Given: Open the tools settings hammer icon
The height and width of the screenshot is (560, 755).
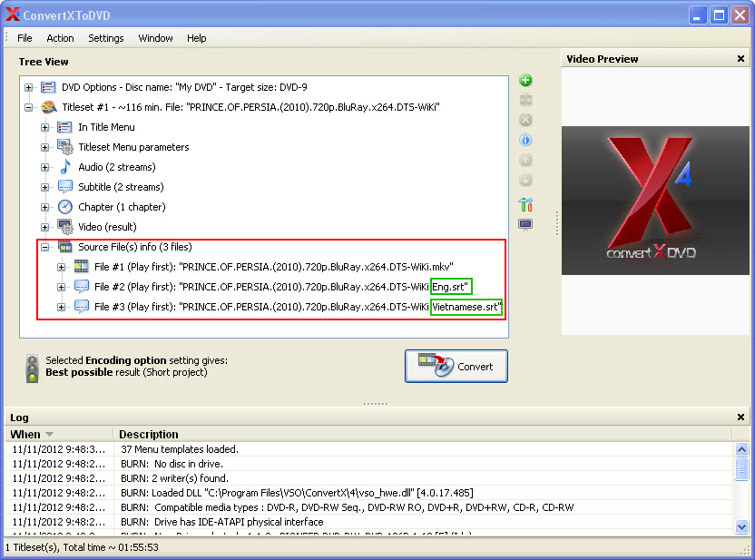Looking at the screenshot, I should click(x=525, y=204).
